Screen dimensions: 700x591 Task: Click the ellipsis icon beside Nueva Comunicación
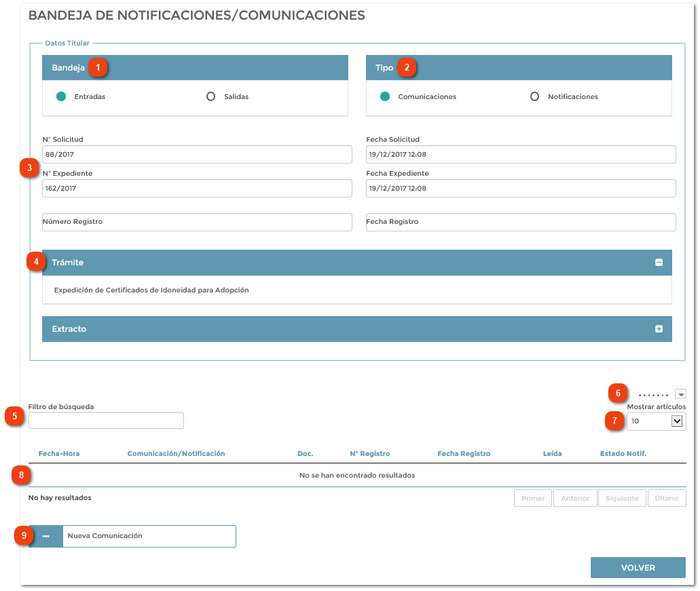tap(46, 536)
